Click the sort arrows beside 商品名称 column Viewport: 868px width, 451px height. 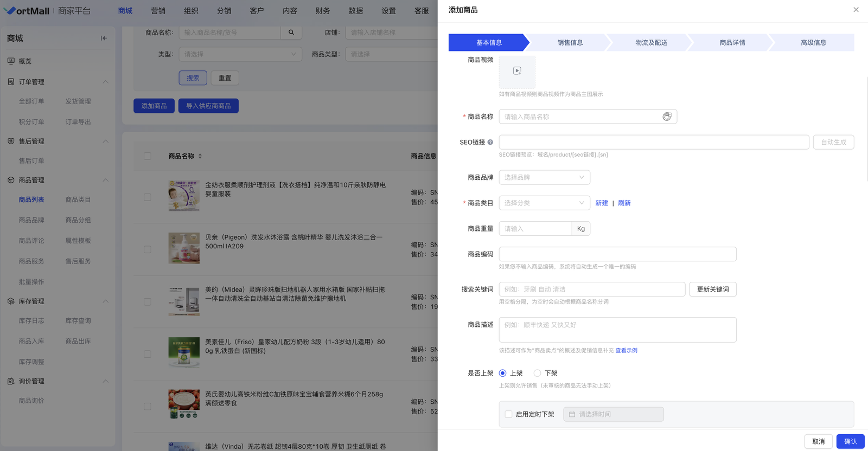click(200, 156)
